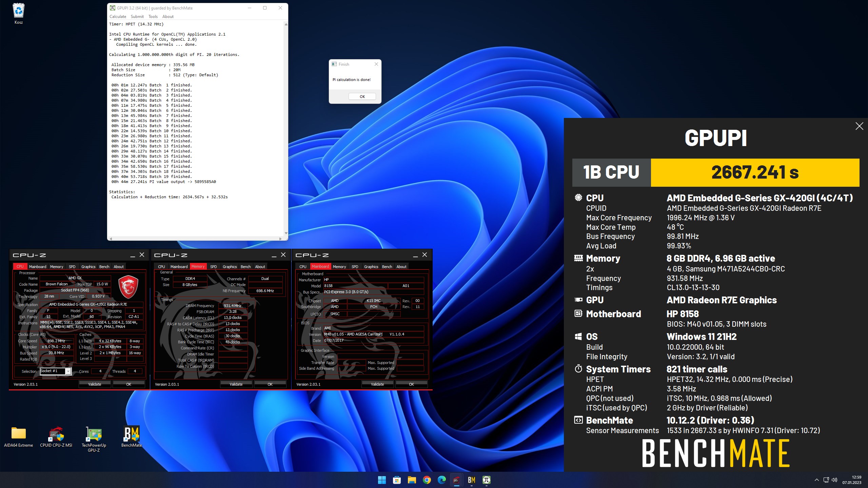
Task: Open Microsoft Edge from taskbar
Action: pyautogui.click(x=441, y=480)
